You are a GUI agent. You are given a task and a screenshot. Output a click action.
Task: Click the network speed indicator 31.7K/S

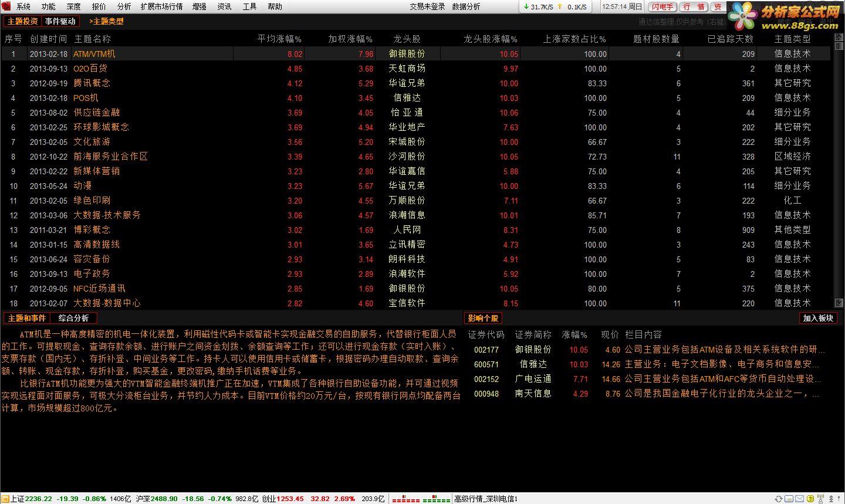pyautogui.click(x=542, y=7)
